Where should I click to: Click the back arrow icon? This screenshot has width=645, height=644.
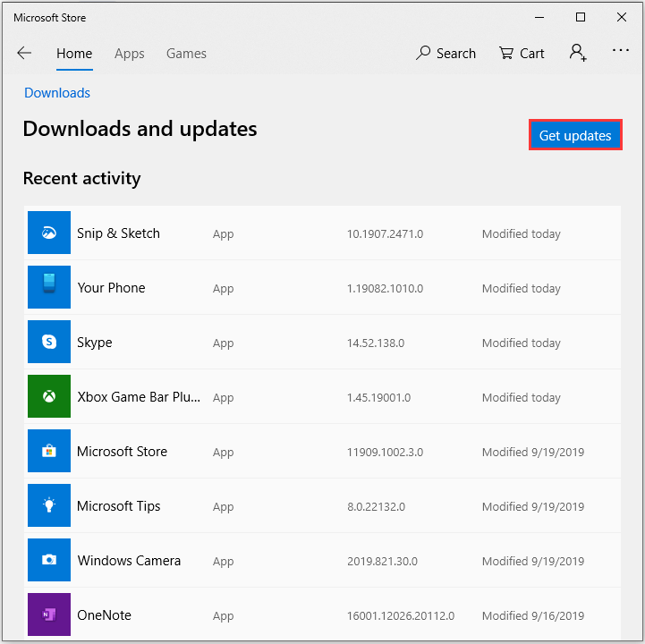[x=24, y=53]
